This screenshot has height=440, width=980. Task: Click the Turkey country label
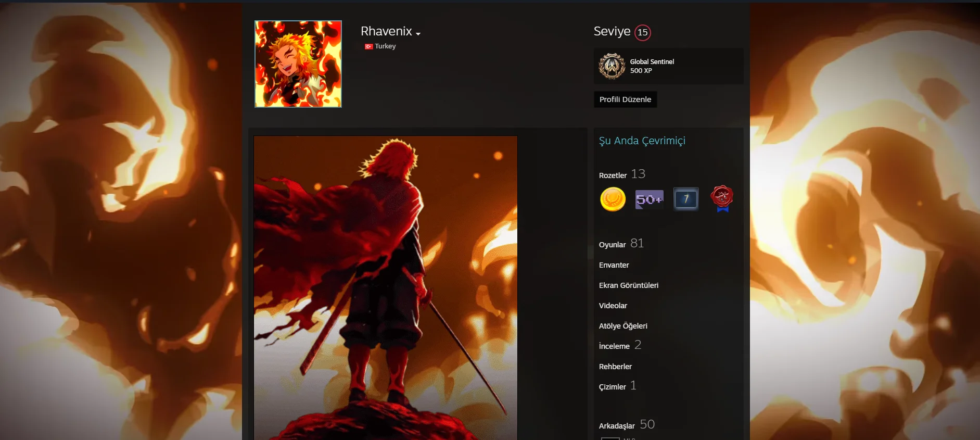click(385, 46)
